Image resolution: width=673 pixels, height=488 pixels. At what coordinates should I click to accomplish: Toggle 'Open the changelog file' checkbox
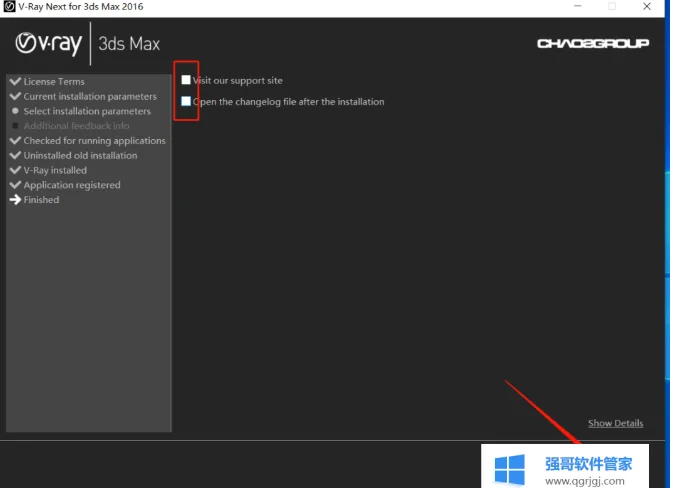pos(186,101)
